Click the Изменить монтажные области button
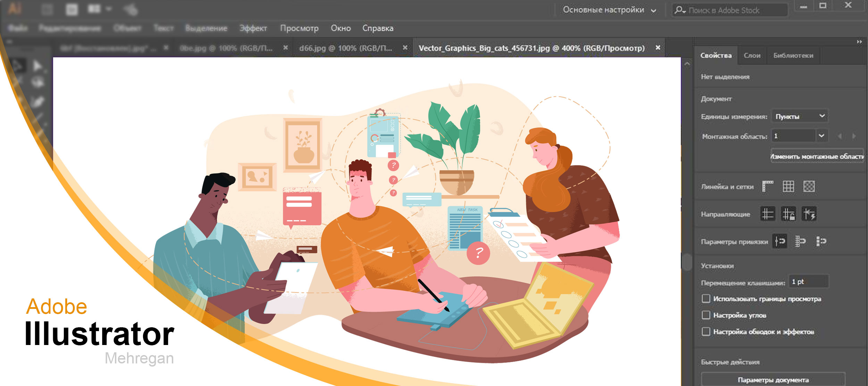This screenshot has width=868, height=386. pos(817,156)
